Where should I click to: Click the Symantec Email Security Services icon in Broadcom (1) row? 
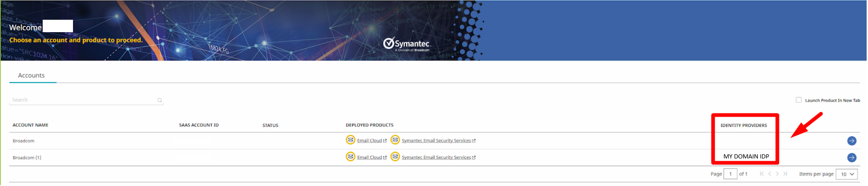tap(395, 157)
